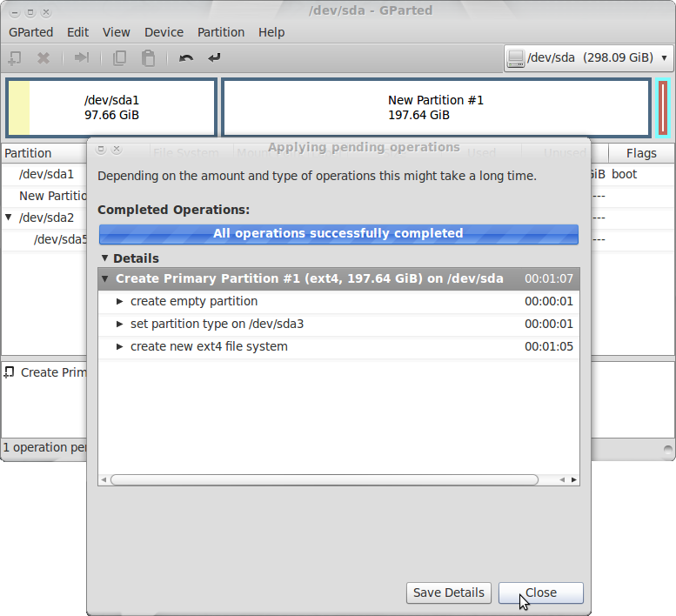Maximize the GParted main window
The height and width of the screenshot is (616, 676).
pos(30,12)
